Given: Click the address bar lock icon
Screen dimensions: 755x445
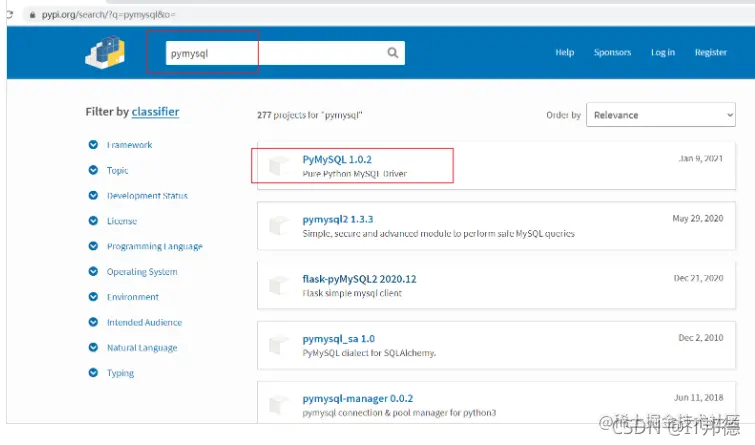Looking at the screenshot, I should (x=32, y=15).
